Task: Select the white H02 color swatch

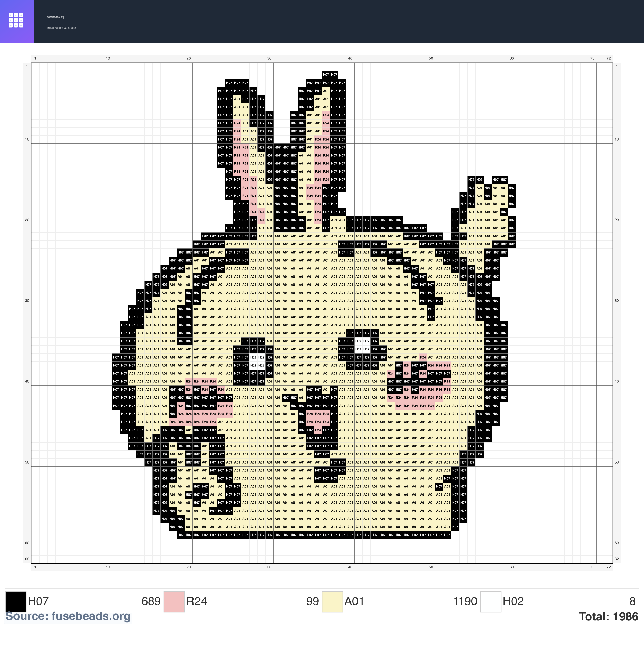Action: [x=491, y=602]
